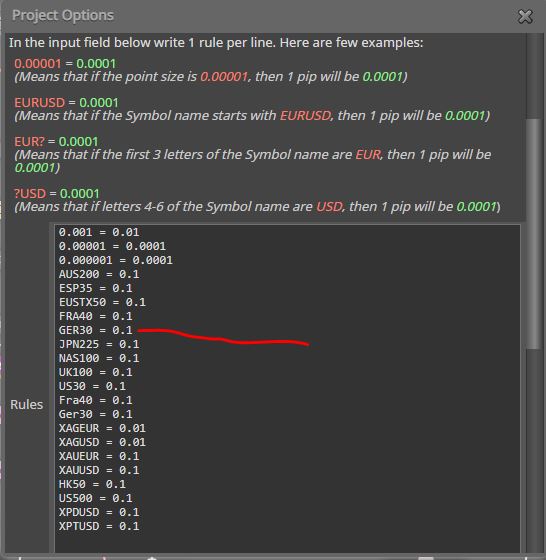This screenshot has width=546, height=560.
Task: Click the 'Project Options' title text
Action: point(63,15)
